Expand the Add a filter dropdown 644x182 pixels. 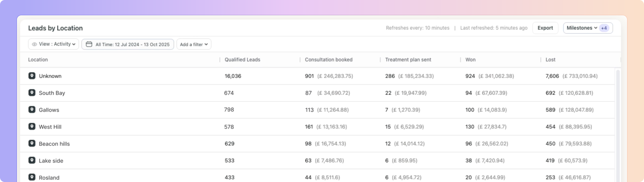pos(194,44)
